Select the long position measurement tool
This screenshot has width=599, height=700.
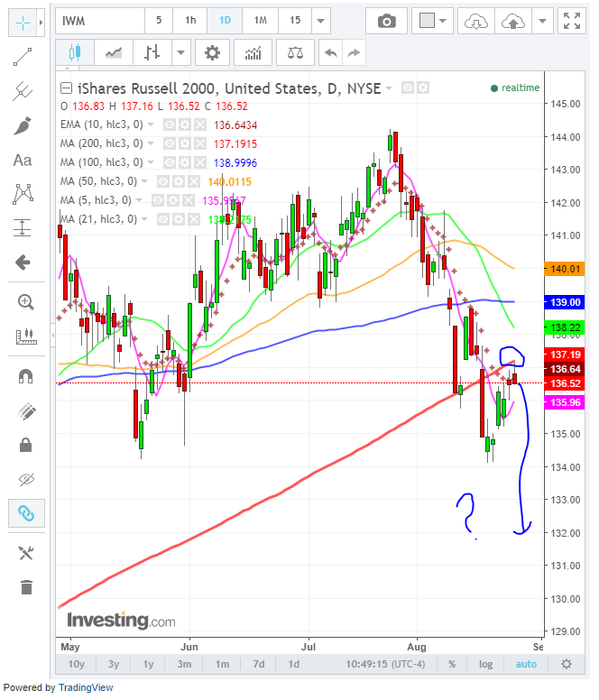23,227
